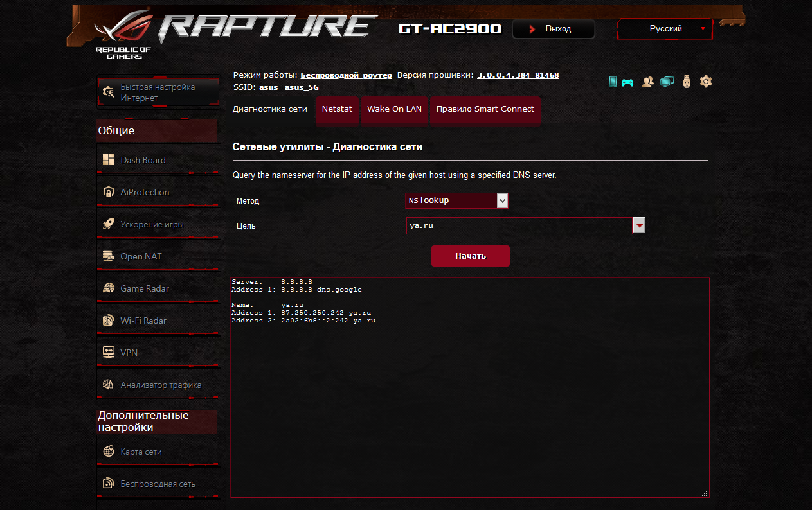Click the Беспроводной роутер mode link
This screenshot has height=510, width=812.
(346, 75)
